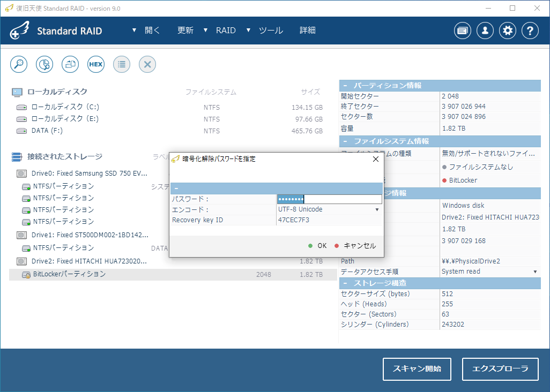Click the local disk computer monitor icon
550x392 pixels.
coord(17,92)
